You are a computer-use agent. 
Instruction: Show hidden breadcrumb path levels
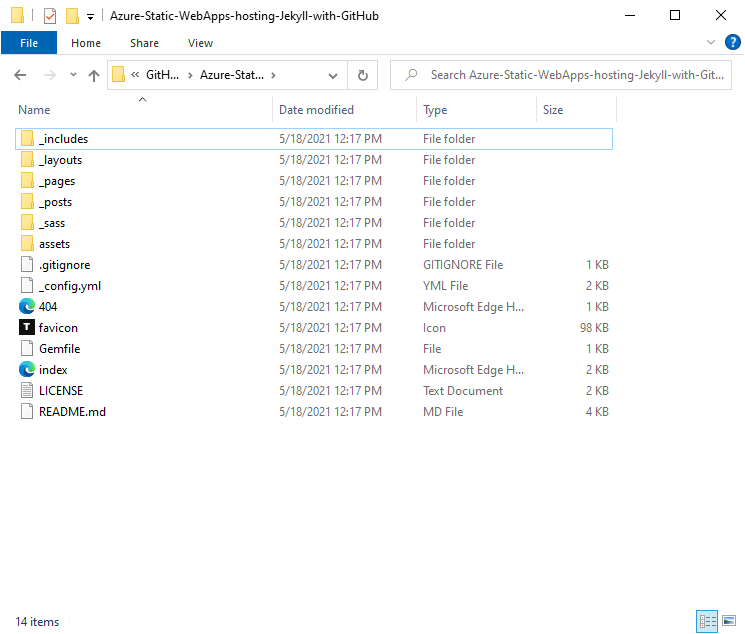(x=135, y=75)
